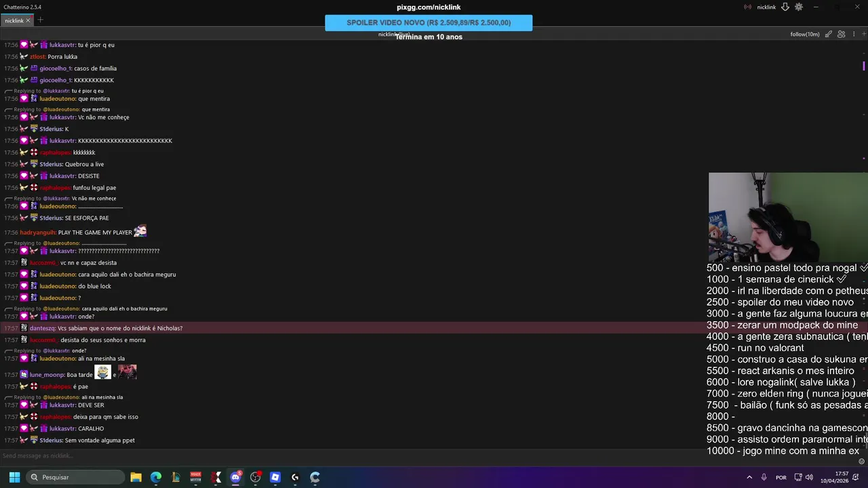Click goal '2500 - spoiler do meu video novo'

click(780, 302)
